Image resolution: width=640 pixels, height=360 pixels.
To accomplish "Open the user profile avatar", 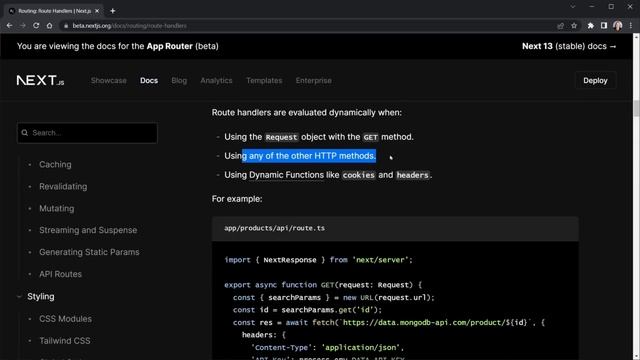I will point(618,26).
